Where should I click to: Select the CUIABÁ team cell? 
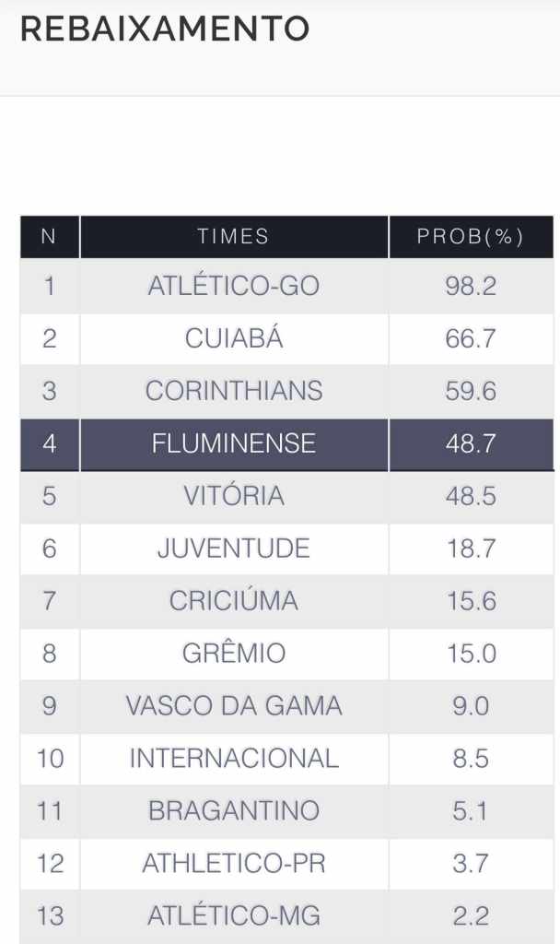click(234, 338)
